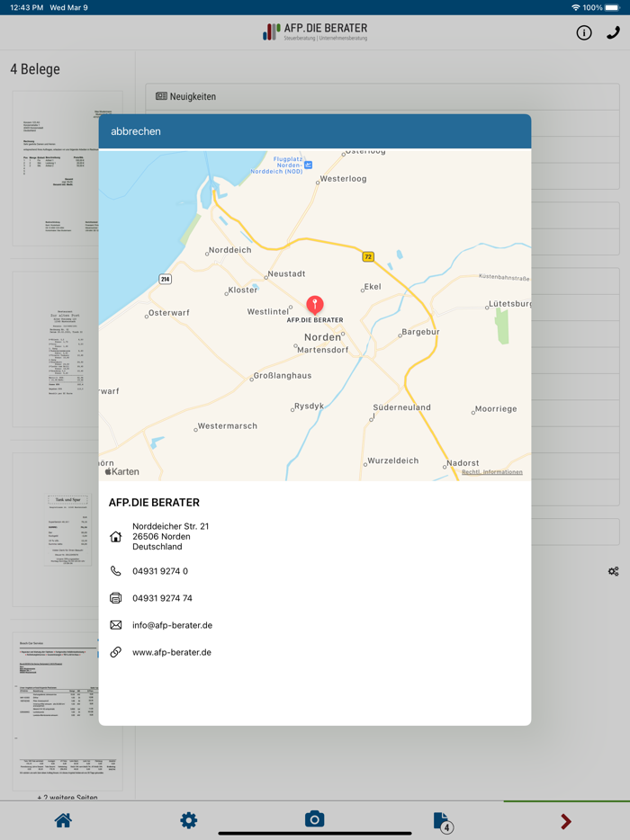Screen dimensions: 630x840
Task: Click the Ekel label on map
Action: click(372, 287)
